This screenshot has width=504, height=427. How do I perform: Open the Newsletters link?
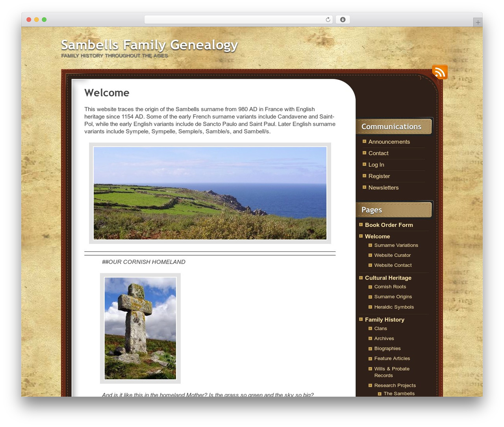[x=384, y=188]
